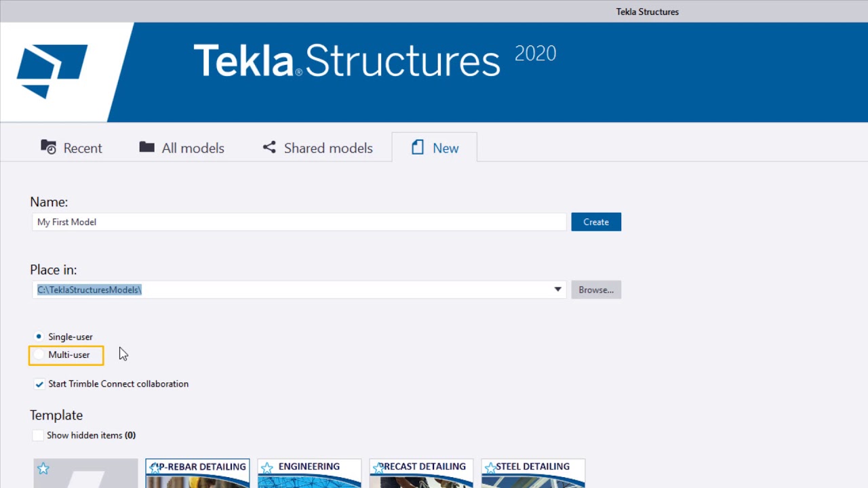Switch to the All models tab
Image resolution: width=868 pixels, height=488 pixels.
[x=182, y=148]
